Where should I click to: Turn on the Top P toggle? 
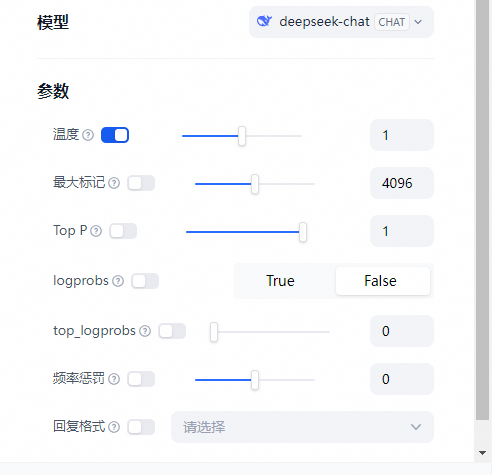click(123, 231)
